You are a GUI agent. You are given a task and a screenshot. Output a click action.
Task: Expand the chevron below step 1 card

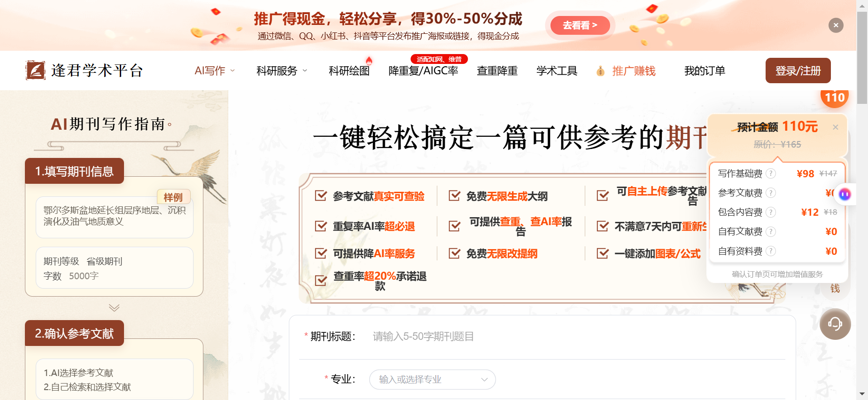[x=114, y=308]
